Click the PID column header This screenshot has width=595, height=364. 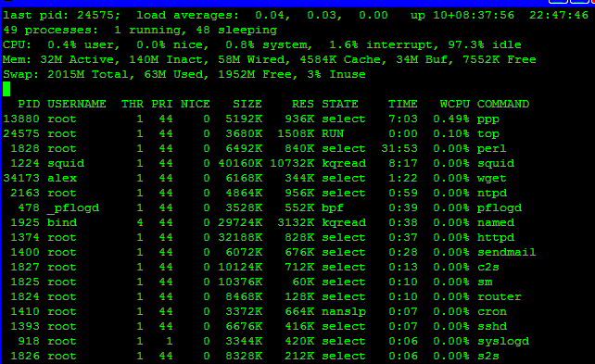pos(29,104)
